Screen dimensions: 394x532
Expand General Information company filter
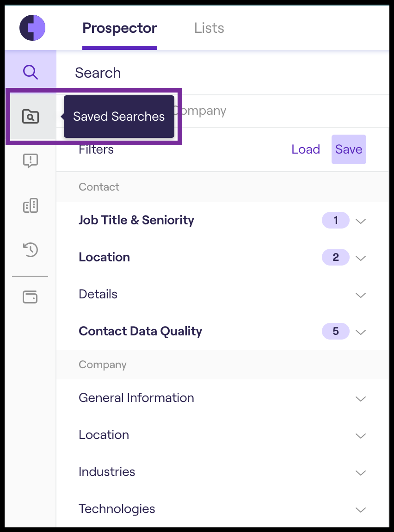[361, 398]
